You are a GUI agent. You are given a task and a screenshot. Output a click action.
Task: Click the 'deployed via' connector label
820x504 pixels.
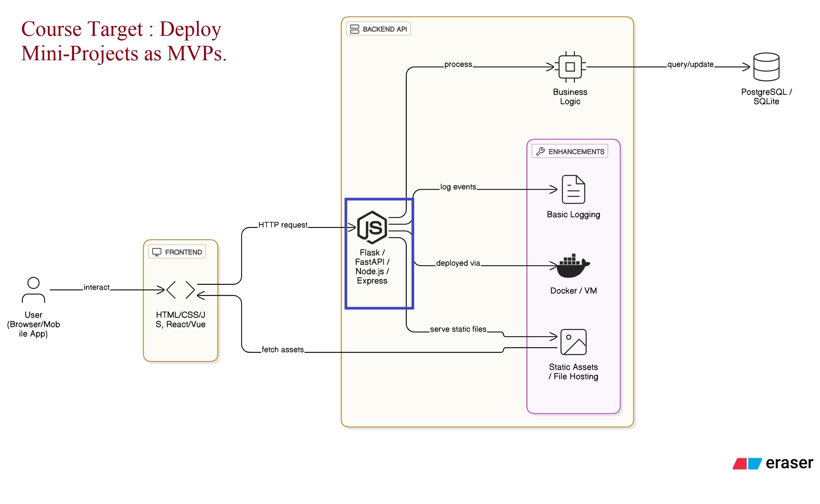coord(458,263)
